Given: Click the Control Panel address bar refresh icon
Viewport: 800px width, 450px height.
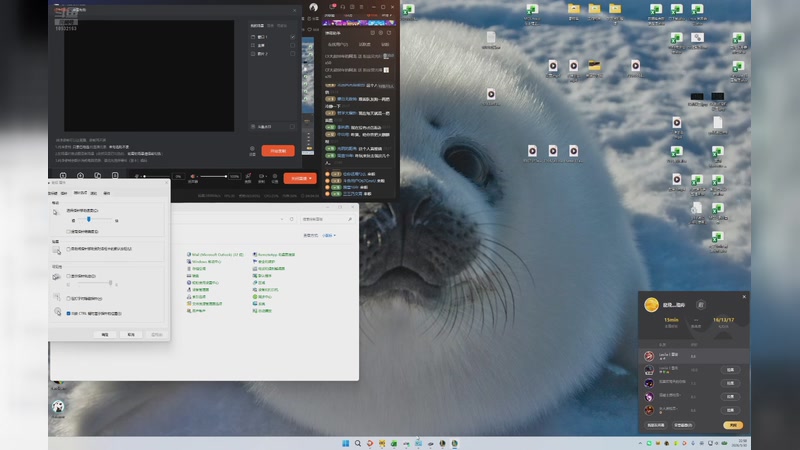Looking at the screenshot, I should 291,219.
